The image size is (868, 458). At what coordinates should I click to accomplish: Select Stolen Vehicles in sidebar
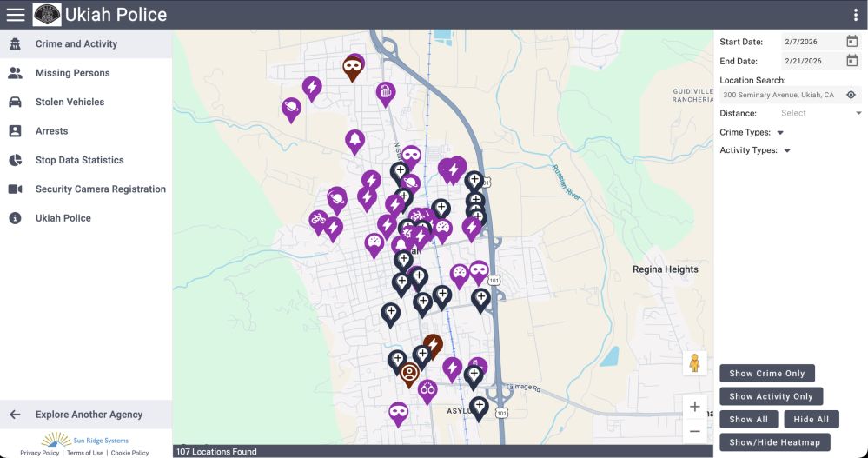(70, 102)
